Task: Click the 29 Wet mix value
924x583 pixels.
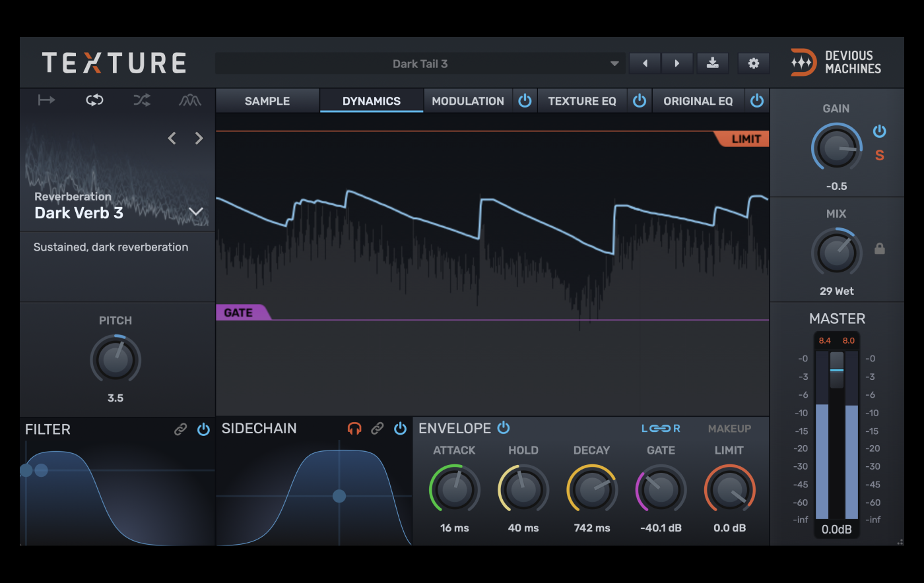Action: (x=836, y=291)
